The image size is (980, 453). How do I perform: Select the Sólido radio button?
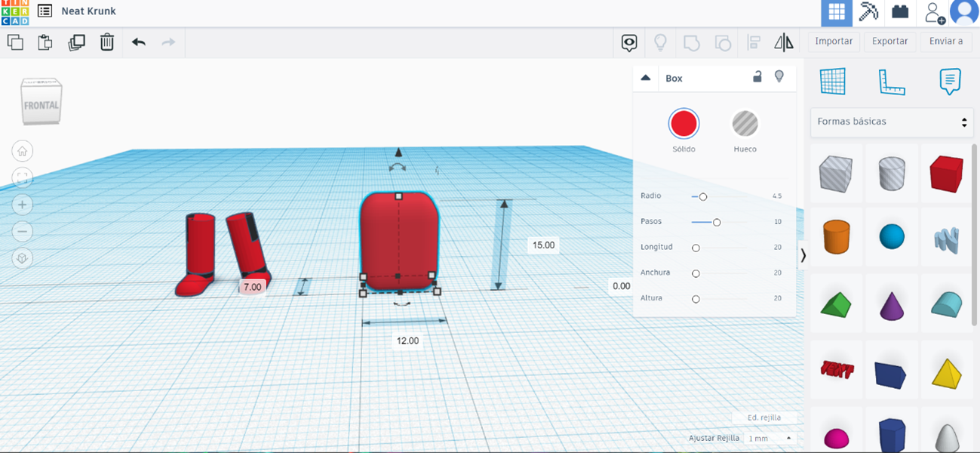coord(683,125)
